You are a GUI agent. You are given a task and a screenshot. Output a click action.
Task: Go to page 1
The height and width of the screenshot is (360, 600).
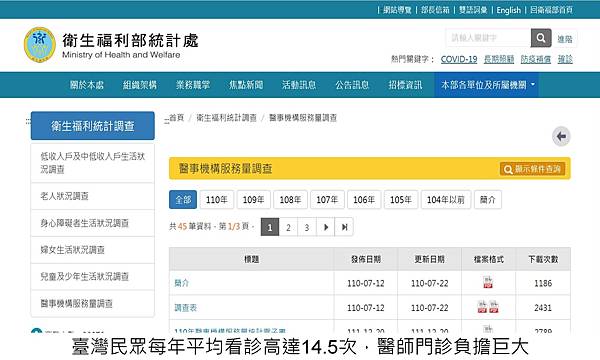[270, 227]
